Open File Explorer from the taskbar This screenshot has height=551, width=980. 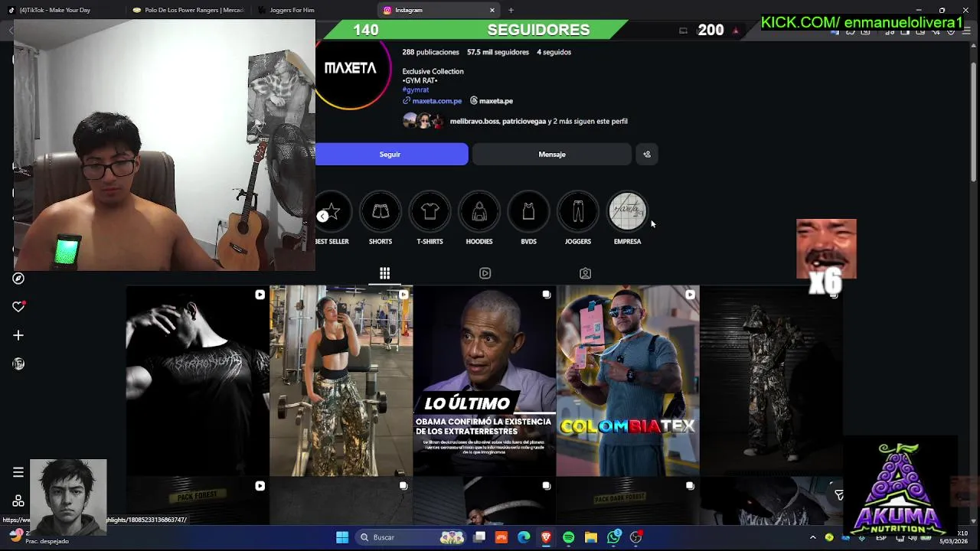click(x=590, y=537)
